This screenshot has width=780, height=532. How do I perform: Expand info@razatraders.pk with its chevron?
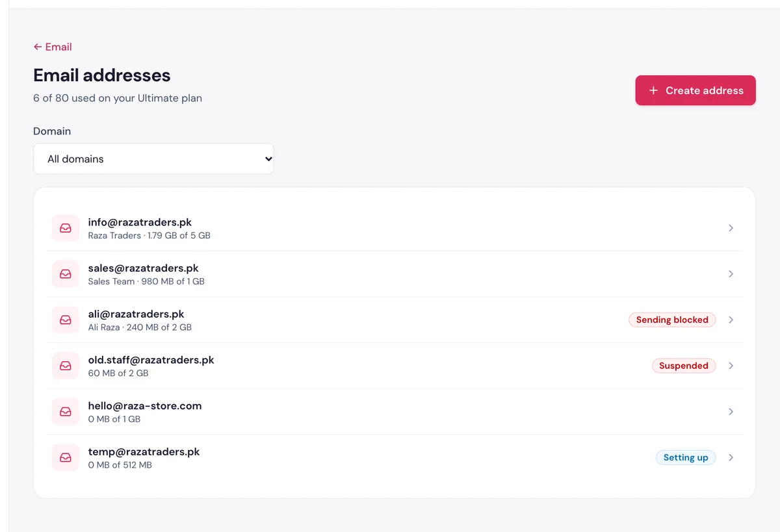pyautogui.click(x=731, y=228)
